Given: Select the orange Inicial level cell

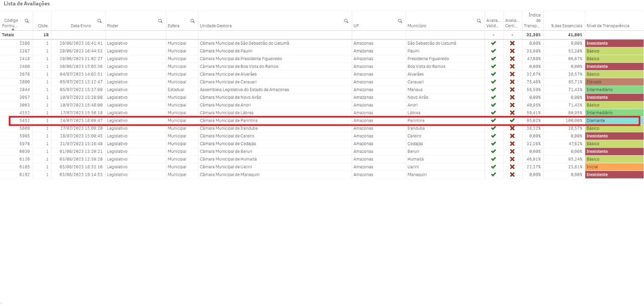Looking at the screenshot, I should click(614, 167).
